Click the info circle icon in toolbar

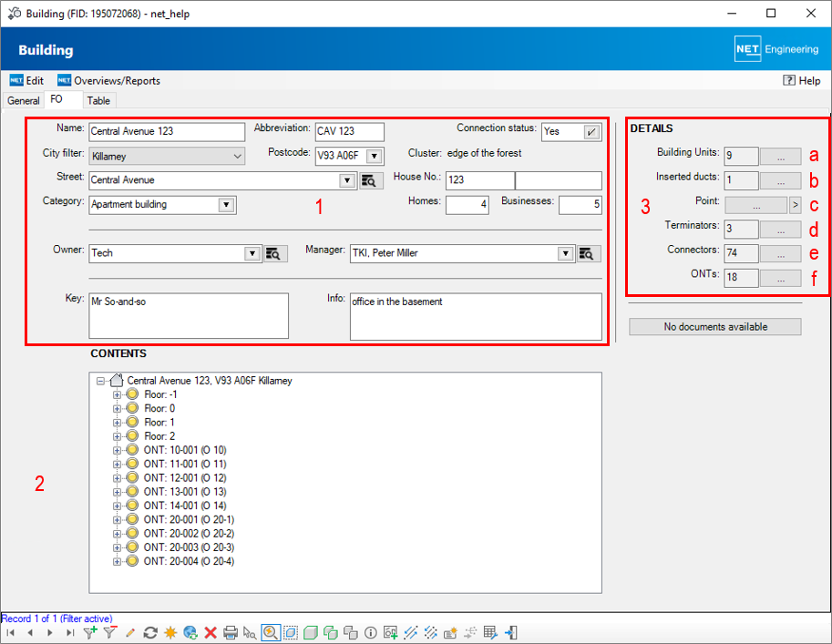point(371,632)
